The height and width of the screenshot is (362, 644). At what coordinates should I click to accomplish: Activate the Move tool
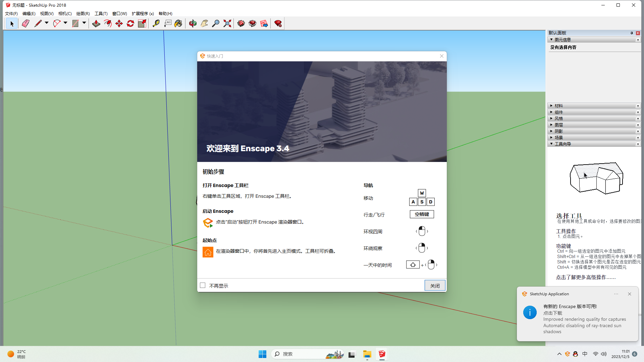[119, 23]
